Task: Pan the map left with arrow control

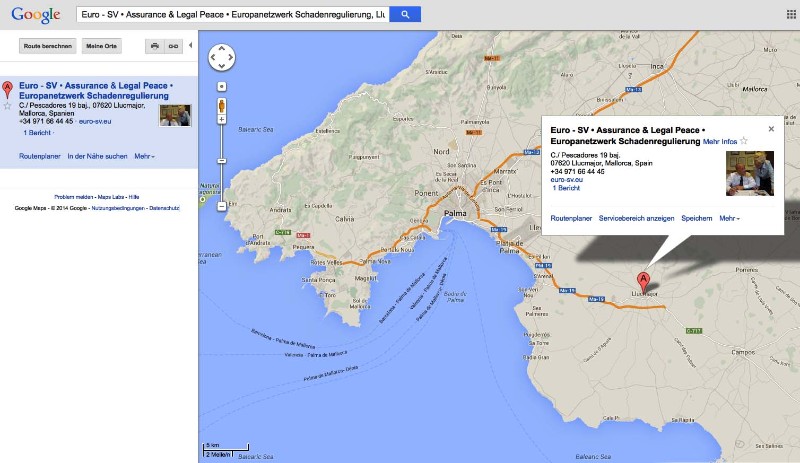Action: click(214, 57)
